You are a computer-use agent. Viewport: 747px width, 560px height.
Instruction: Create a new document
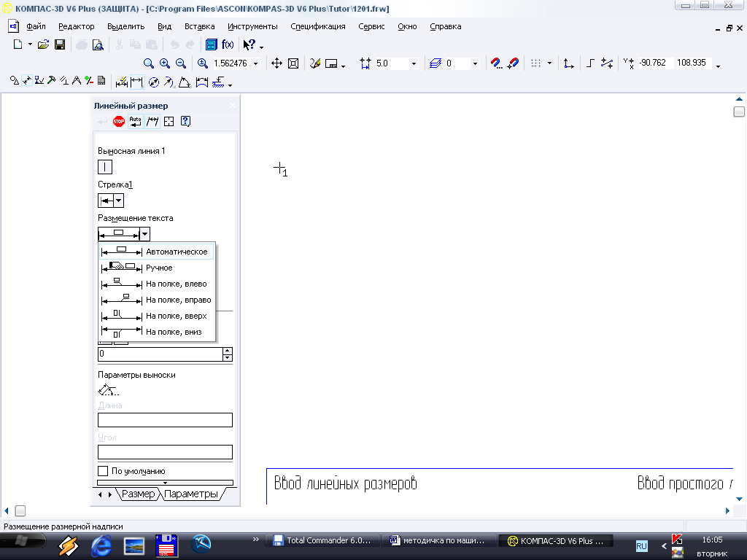tap(18, 44)
